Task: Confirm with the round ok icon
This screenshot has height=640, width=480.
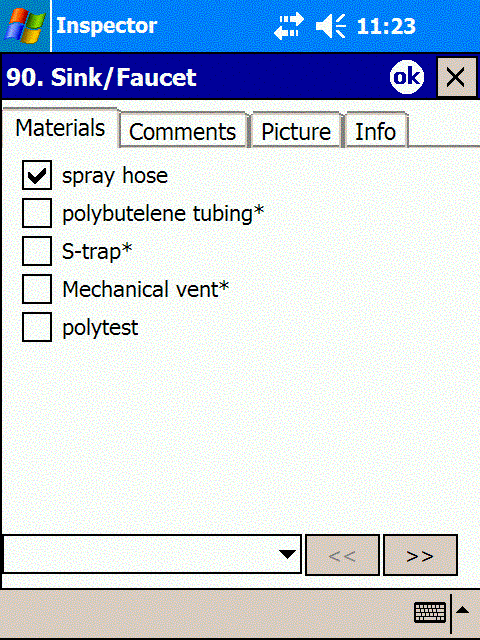Action: (407, 77)
